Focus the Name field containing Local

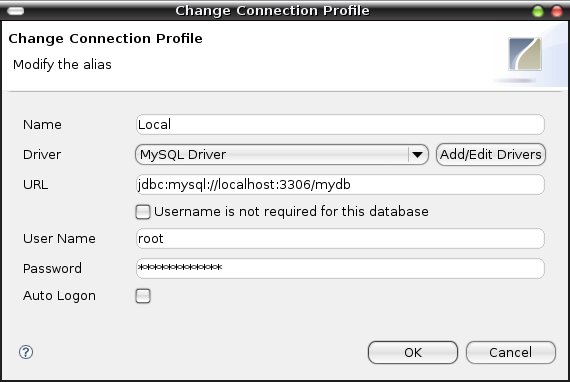(x=340, y=125)
